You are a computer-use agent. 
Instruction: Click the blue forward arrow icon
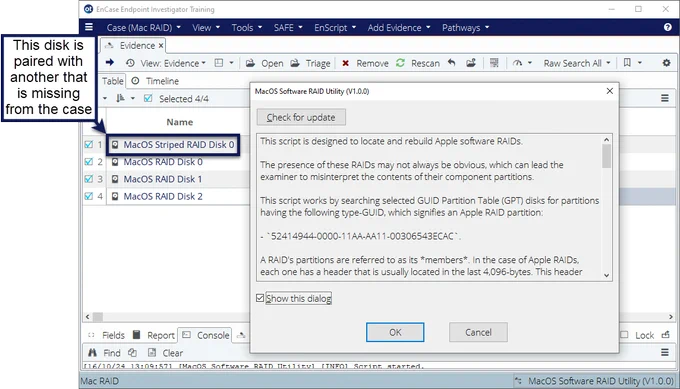tap(110, 63)
